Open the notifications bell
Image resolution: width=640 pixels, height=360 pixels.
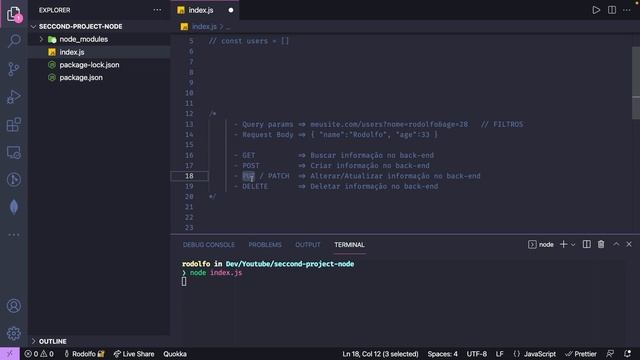[627, 353]
